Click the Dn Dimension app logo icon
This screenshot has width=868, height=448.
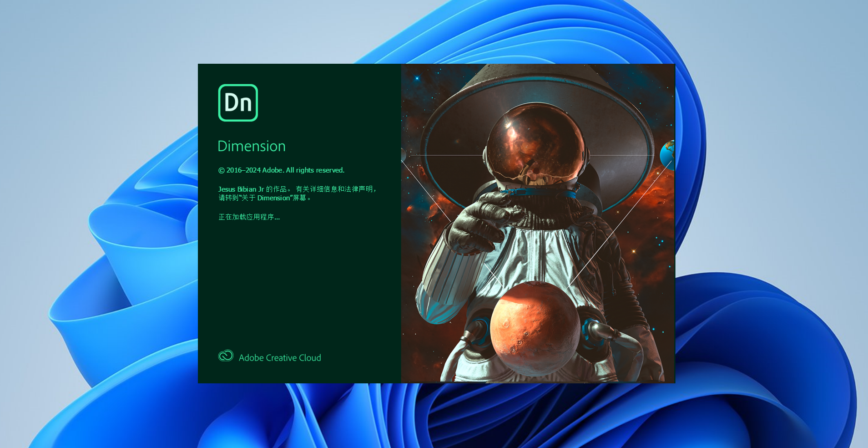pyautogui.click(x=238, y=103)
